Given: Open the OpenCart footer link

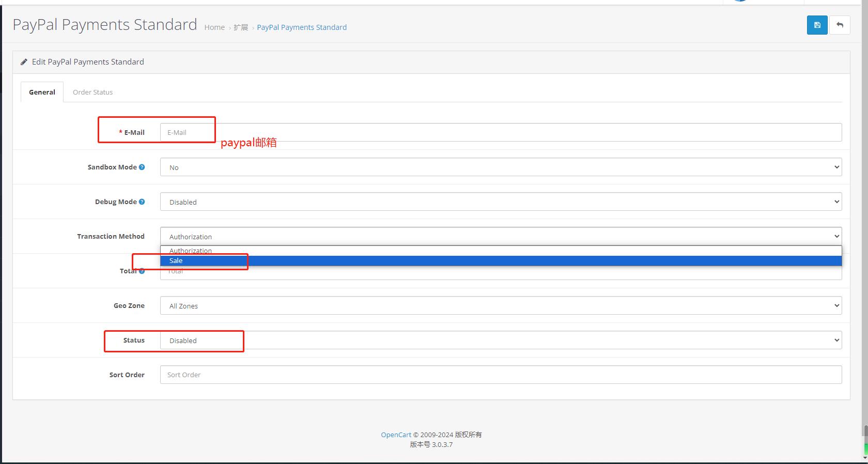Looking at the screenshot, I should click(396, 435).
